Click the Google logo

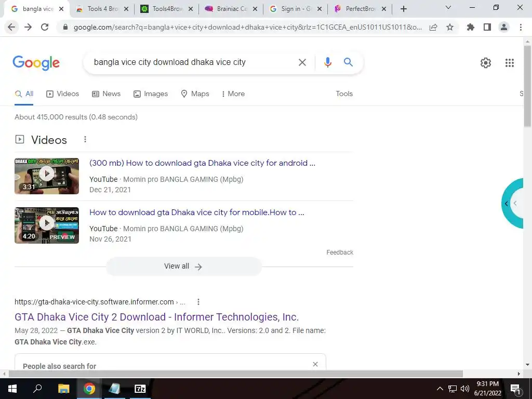pos(36,63)
